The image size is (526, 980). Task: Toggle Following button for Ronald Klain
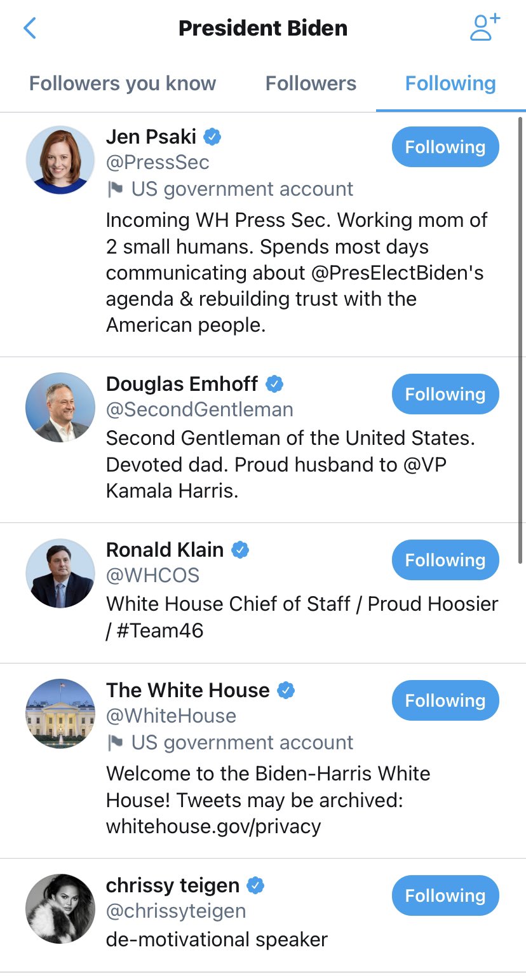pos(445,560)
